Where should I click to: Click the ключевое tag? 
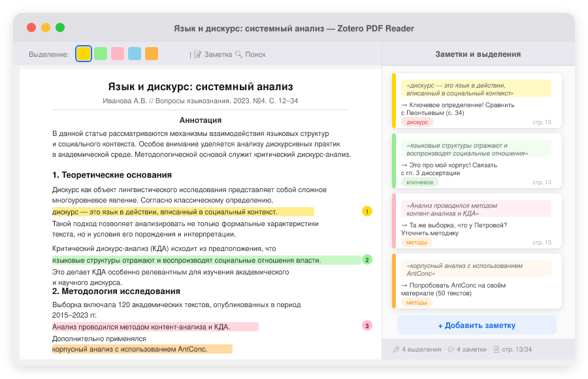[419, 182]
